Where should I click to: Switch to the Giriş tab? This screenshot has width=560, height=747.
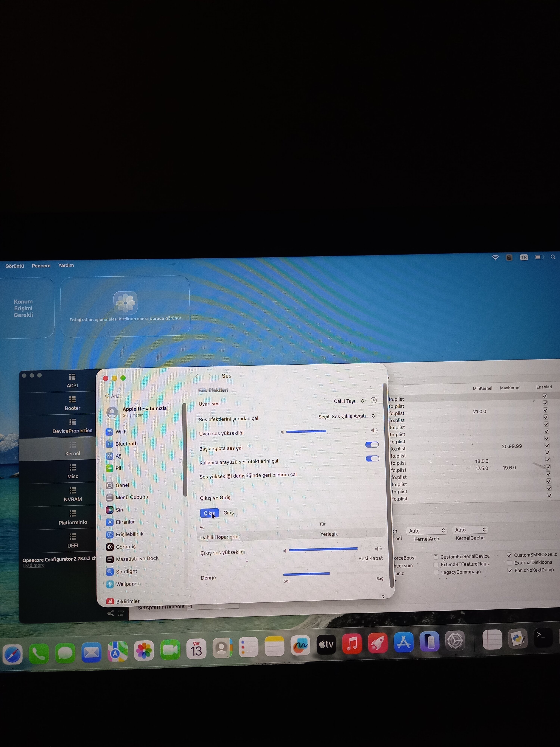click(x=228, y=513)
